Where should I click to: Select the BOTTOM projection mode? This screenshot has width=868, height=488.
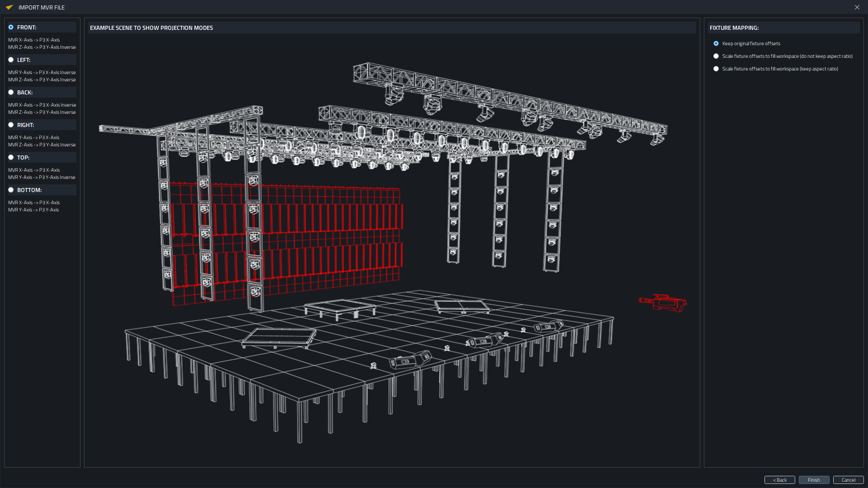coord(11,190)
